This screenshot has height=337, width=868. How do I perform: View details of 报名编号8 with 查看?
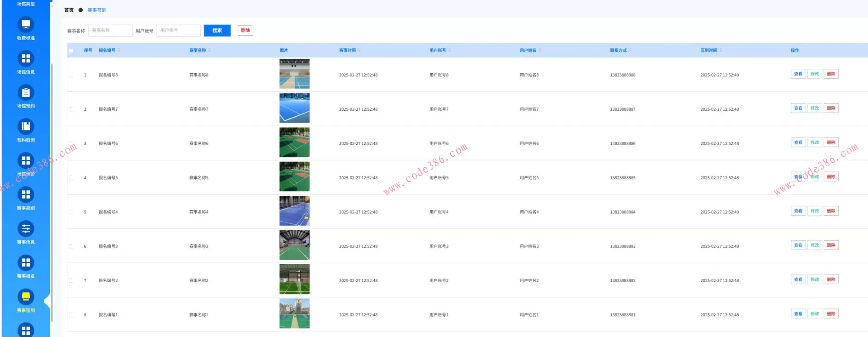pyautogui.click(x=798, y=74)
